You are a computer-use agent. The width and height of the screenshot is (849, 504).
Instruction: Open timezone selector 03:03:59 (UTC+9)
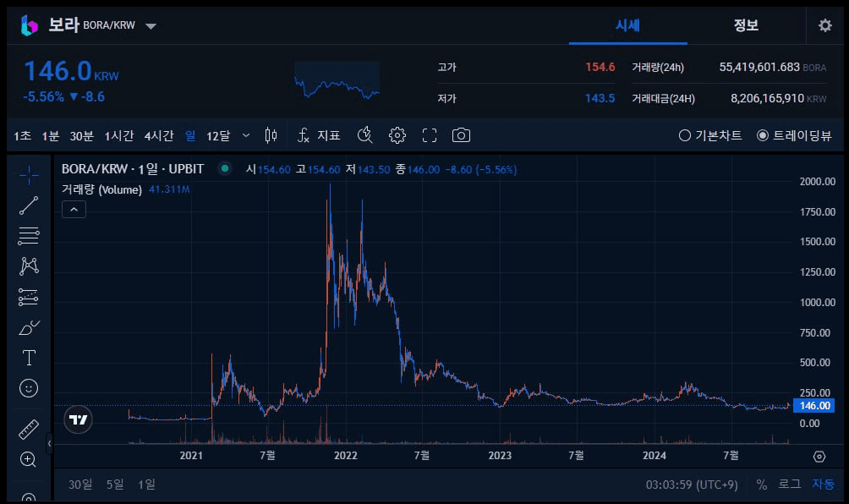(x=692, y=485)
